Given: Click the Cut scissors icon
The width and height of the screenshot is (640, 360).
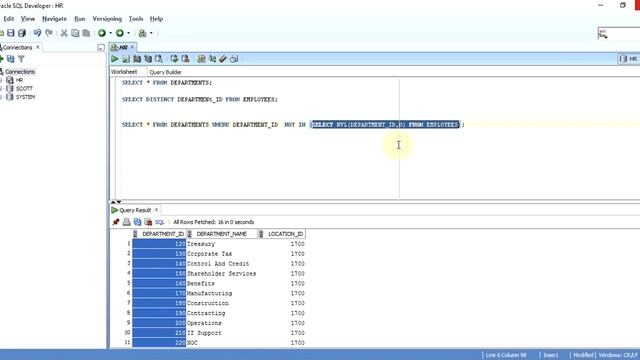Looking at the screenshot, I should click(64, 33).
